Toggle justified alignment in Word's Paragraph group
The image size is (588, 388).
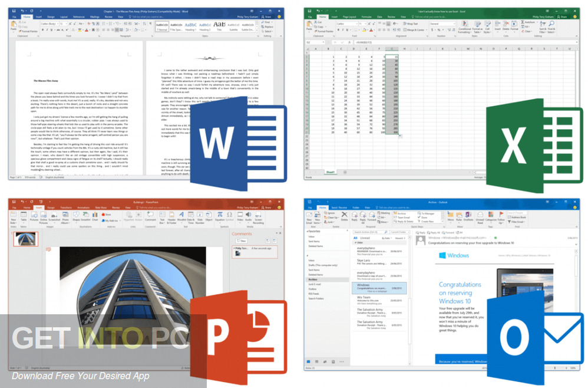click(x=117, y=29)
